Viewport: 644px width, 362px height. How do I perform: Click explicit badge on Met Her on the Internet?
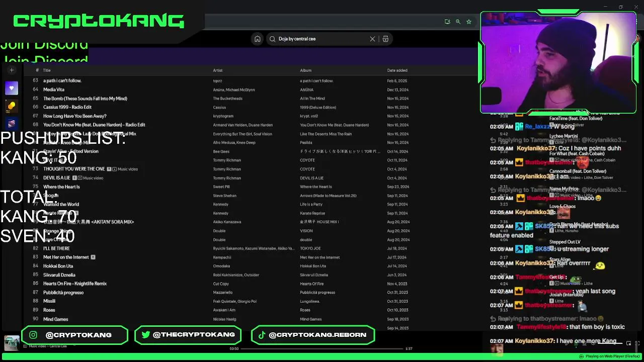[x=93, y=257]
